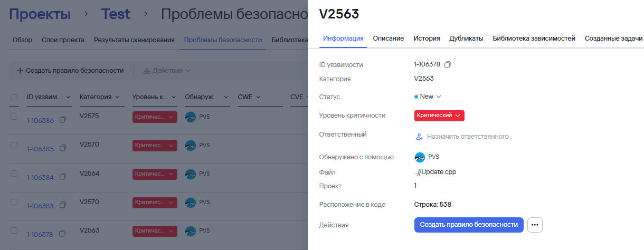This screenshot has height=250, width=644.
Task: Open vulnerability link 1-106383
Action: coord(40,206)
